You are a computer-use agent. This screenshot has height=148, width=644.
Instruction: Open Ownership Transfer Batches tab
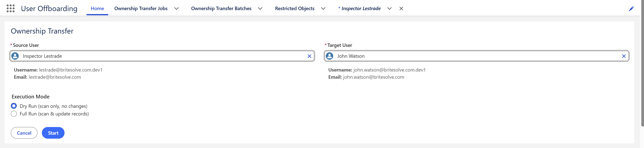(x=221, y=9)
